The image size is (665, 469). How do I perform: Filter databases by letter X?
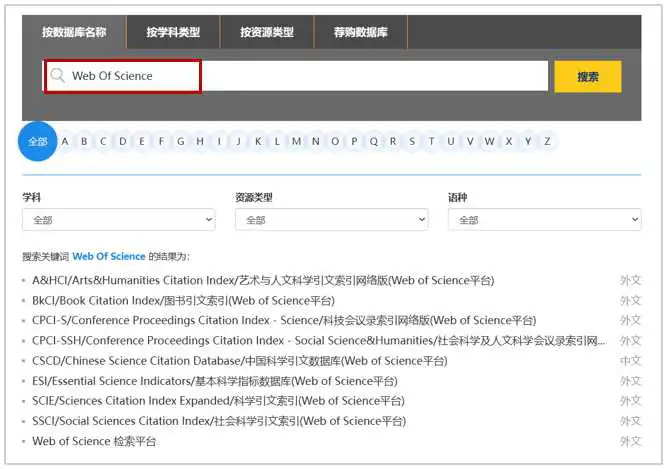[x=509, y=142]
